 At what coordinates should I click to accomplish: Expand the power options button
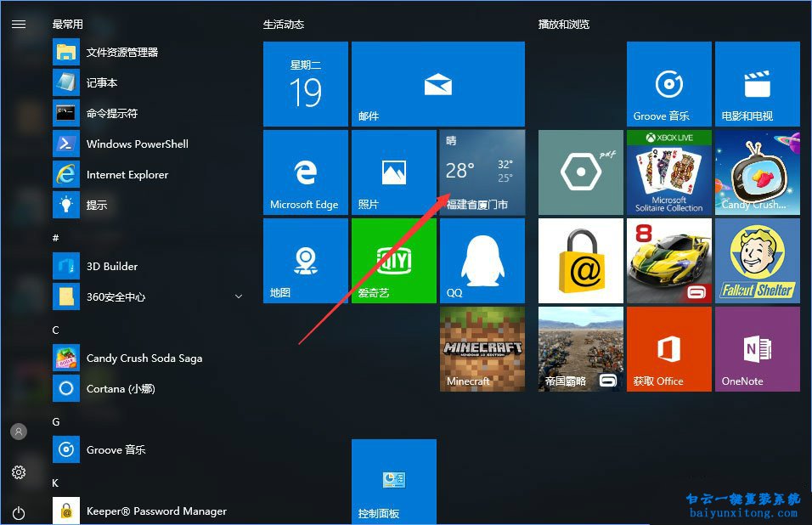[19, 513]
